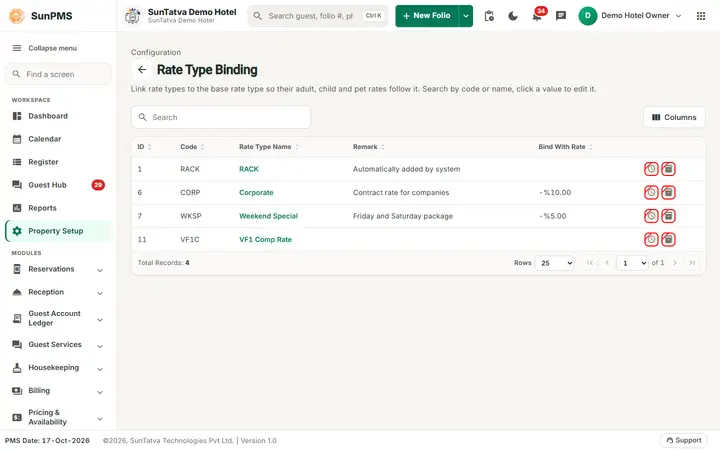
Task: Click calculator icon in Corporate row
Action: pos(668,192)
